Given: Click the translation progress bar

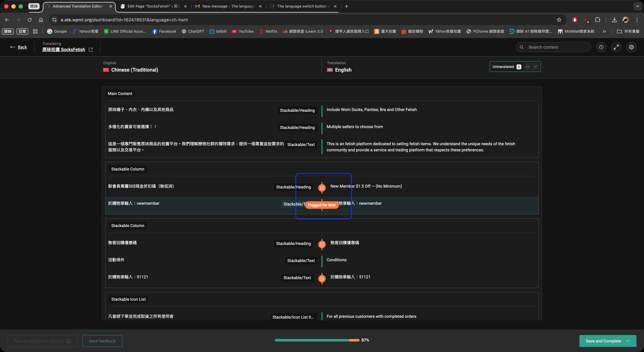Looking at the screenshot, I should pyautogui.click(x=317, y=340).
